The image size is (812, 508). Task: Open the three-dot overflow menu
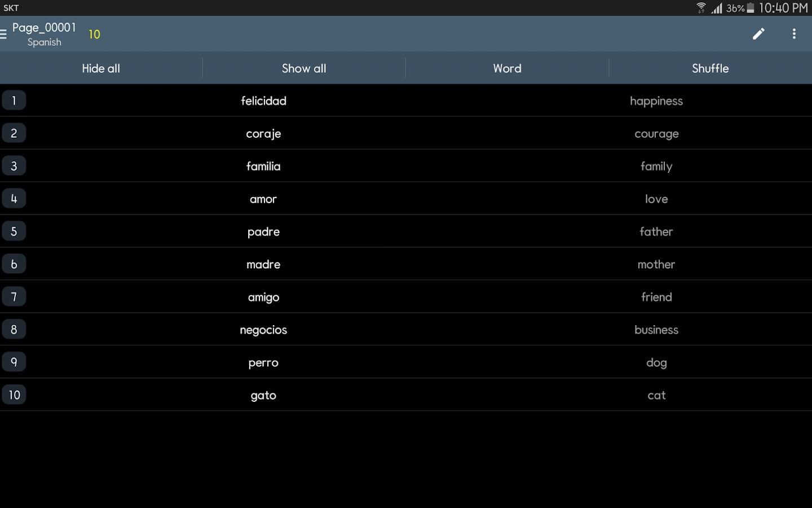(x=794, y=34)
